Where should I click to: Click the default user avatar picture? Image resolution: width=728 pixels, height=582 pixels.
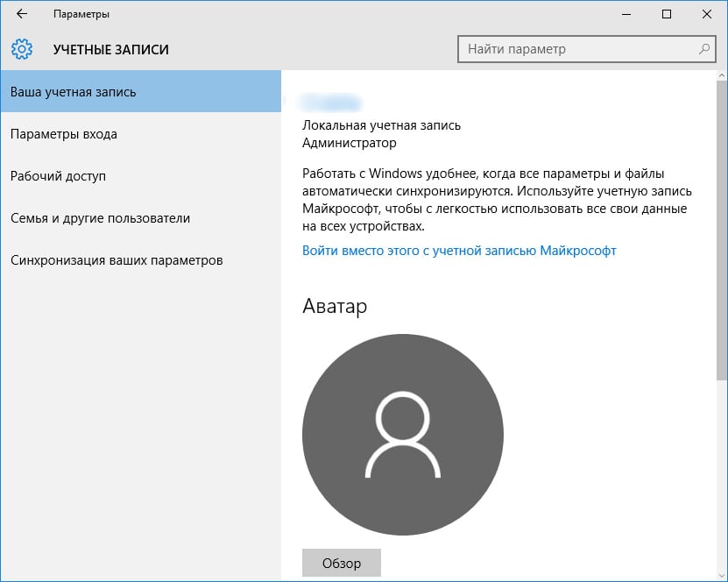pos(403,434)
